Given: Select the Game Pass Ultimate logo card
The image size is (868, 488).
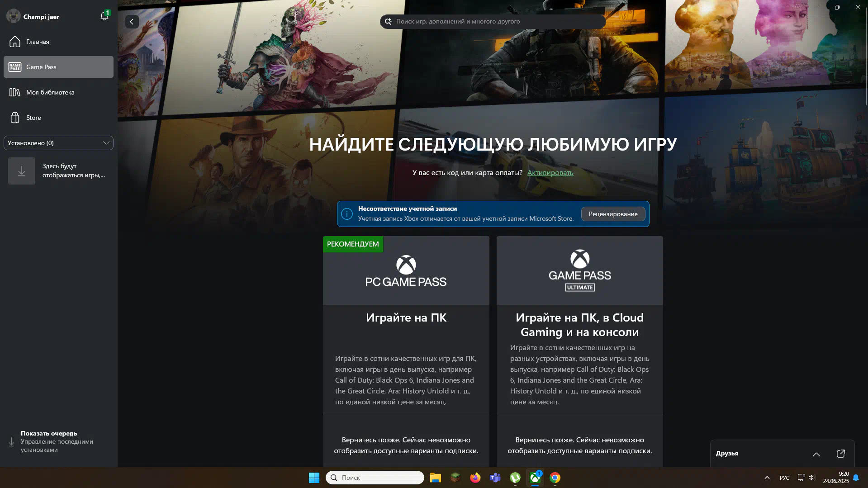Looking at the screenshot, I should [x=579, y=270].
